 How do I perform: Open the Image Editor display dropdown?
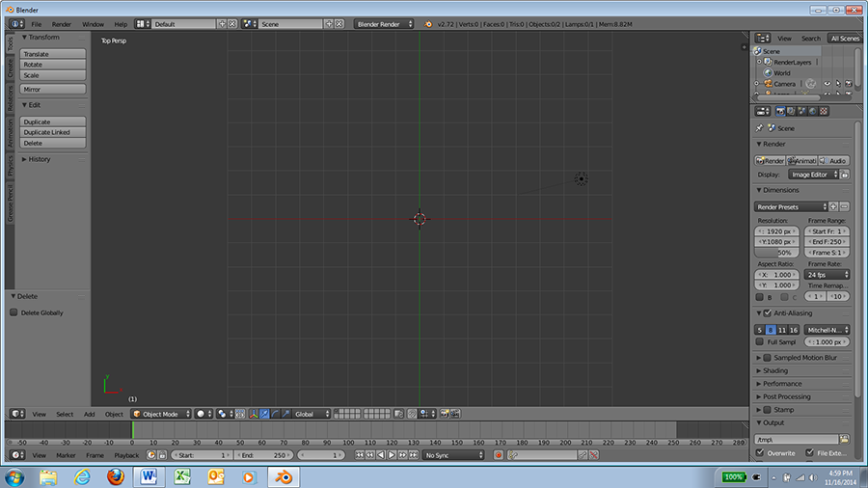(813, 175)
